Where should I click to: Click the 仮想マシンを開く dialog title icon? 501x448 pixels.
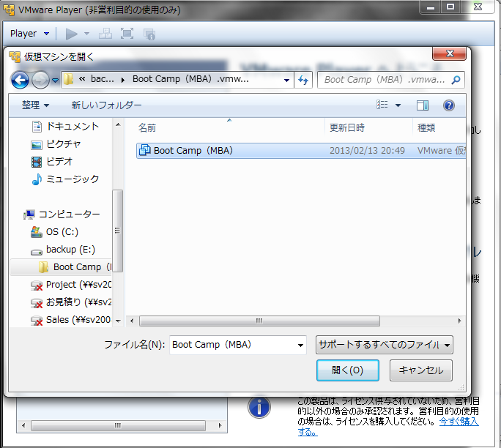[x=15, y=57]
